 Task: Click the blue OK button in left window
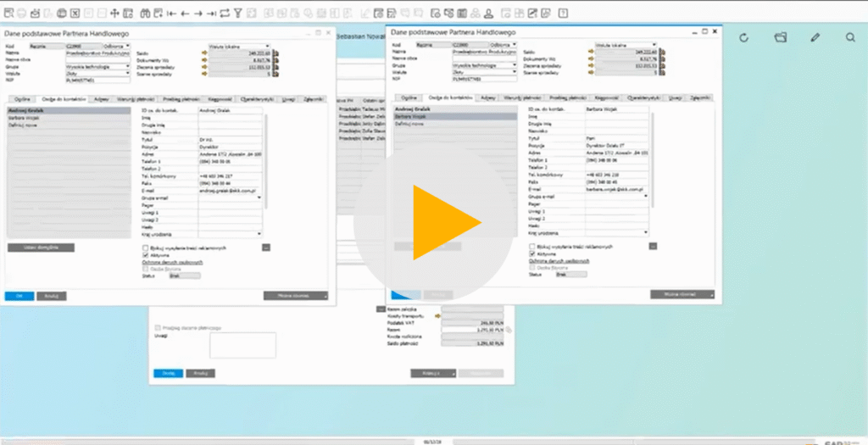tap(19, 296)
